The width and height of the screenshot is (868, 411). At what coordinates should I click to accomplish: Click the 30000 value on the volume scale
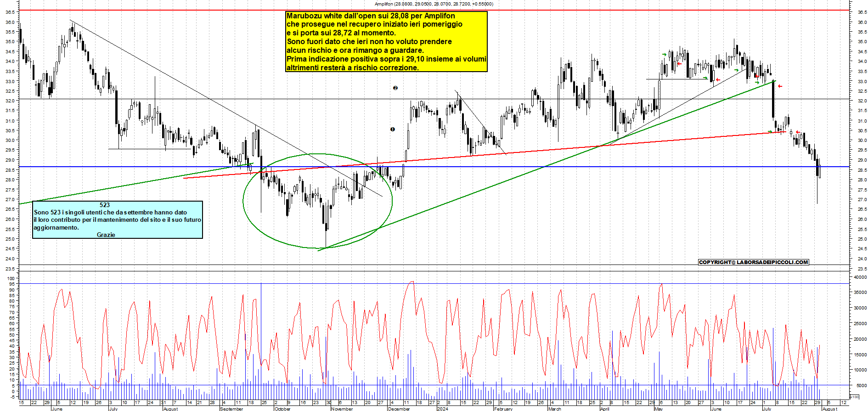[860, 308]
